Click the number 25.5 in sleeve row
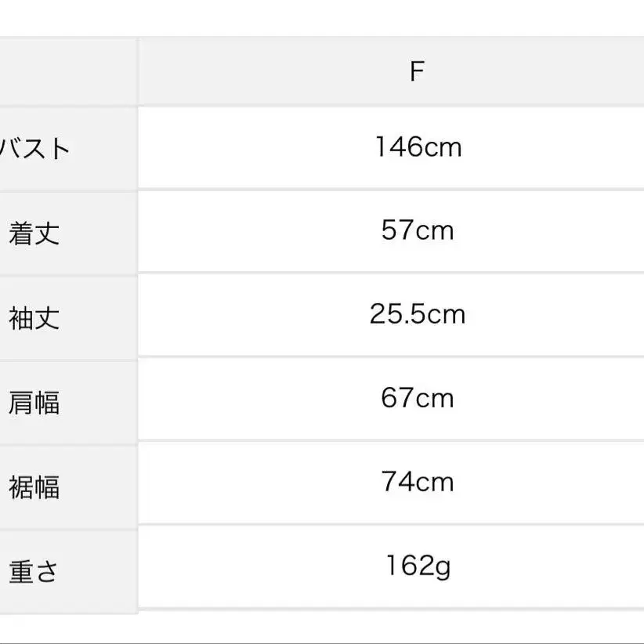This screenshot has height=644, width=644. 396,314
